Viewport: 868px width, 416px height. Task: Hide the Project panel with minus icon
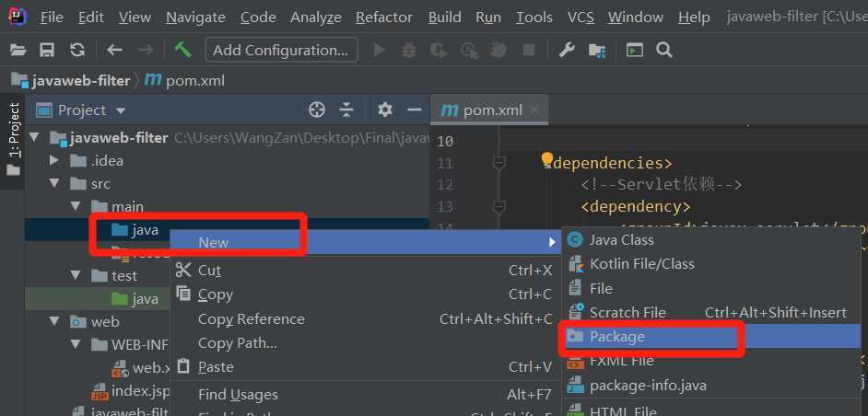(415, 110)
